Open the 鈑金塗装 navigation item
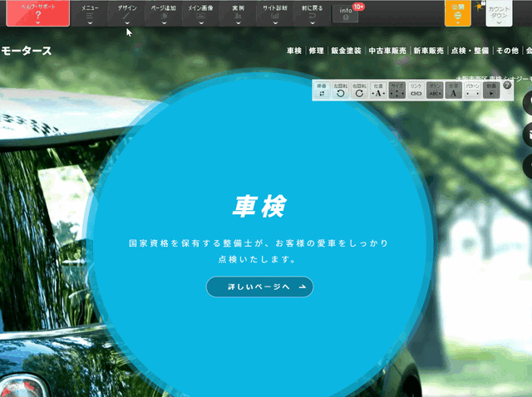 pos(346,51)
